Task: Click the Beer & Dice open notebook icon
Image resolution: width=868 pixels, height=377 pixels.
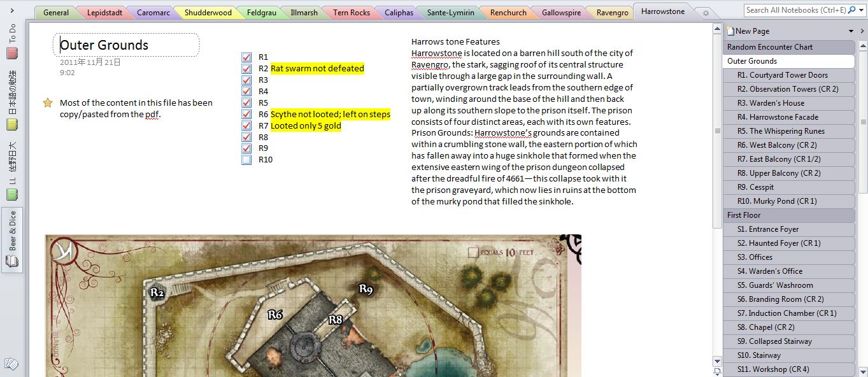Action: (11, 260)
